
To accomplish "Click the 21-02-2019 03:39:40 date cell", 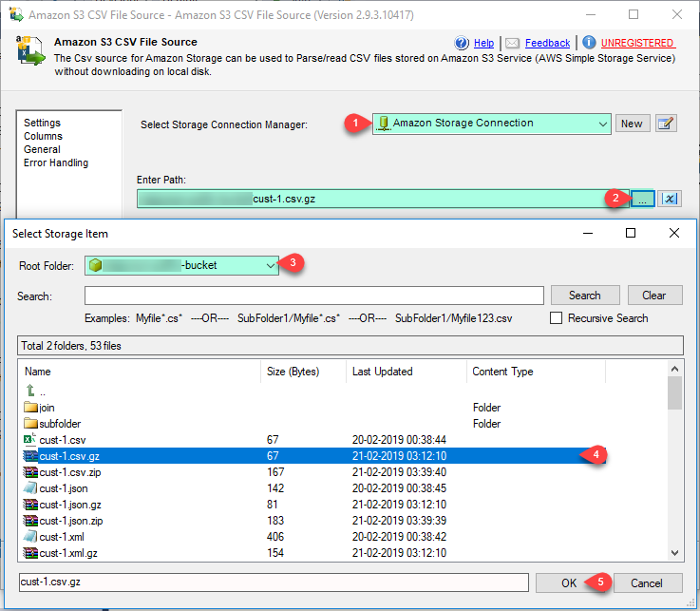I will coord(399,472).
